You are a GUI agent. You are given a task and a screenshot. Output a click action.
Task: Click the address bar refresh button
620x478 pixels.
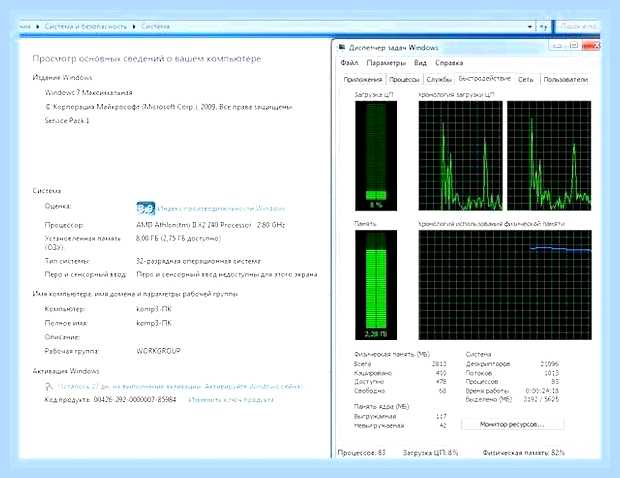(x=544, y=26)
